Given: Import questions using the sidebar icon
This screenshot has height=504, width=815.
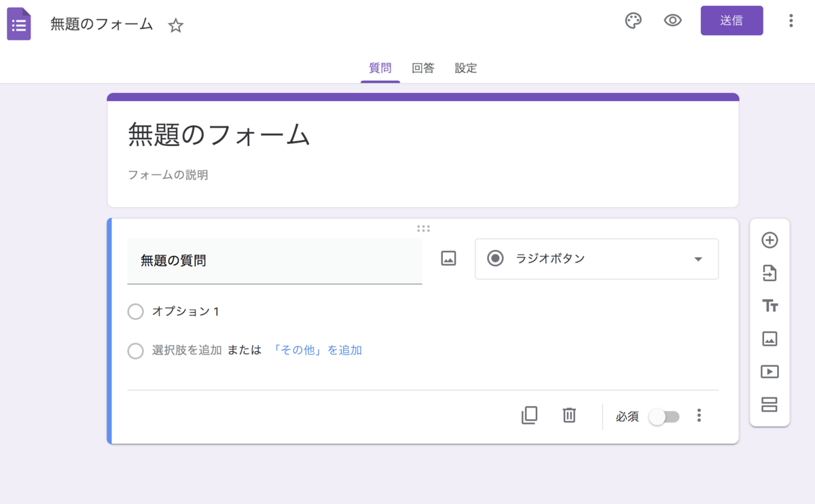Looking at the screenshot, I should pos(769,273).
